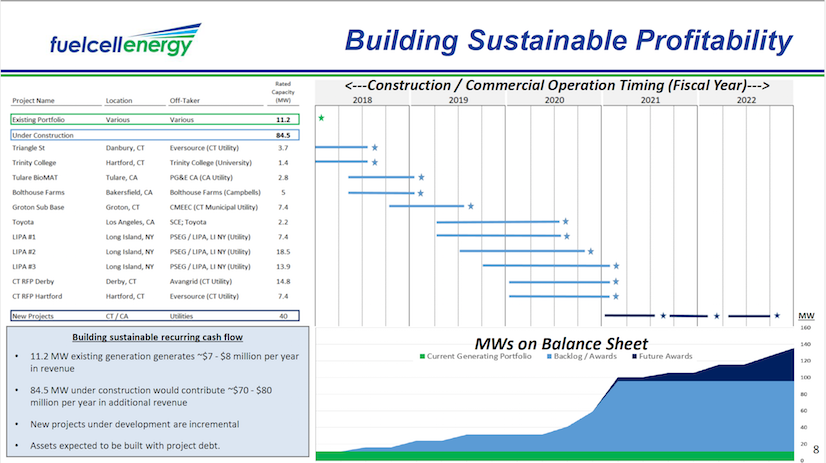Click the Rated Capacity (MW) column header
This screenshot has width=826, height=463.
[283, 92]
